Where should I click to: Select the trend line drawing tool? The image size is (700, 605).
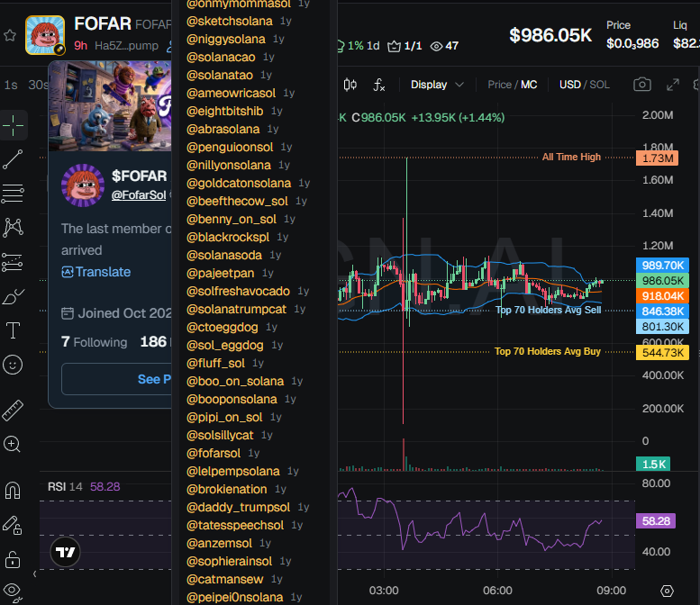tap(13, 159)
